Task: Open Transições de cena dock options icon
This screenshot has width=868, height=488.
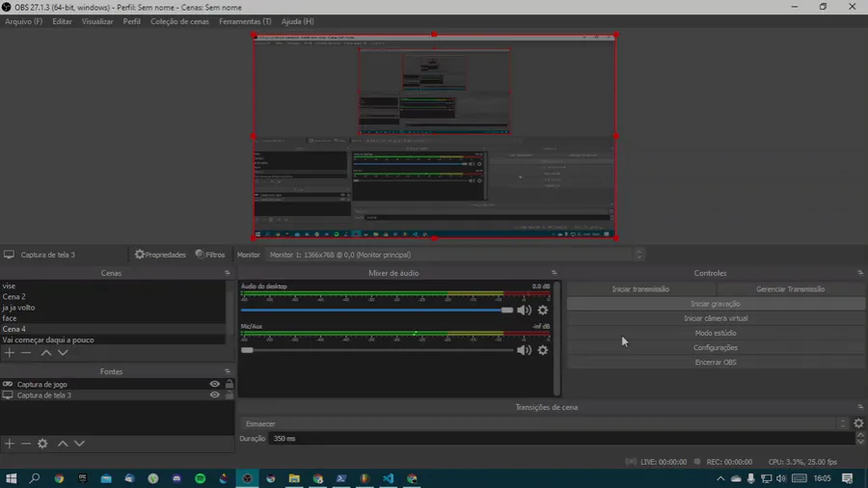Action: pyautogui.click(x=860, y=407)
